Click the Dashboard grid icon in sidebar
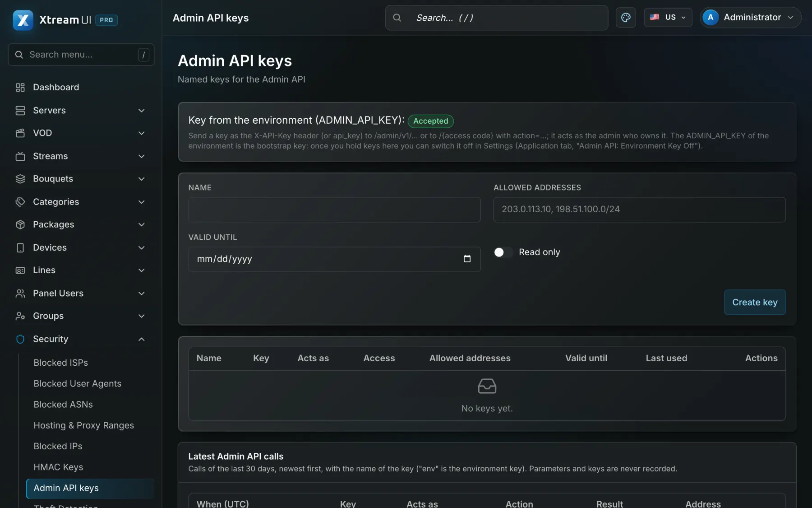Screen dimensions: 812x508 pyautogui.click(x=20, y=87)
